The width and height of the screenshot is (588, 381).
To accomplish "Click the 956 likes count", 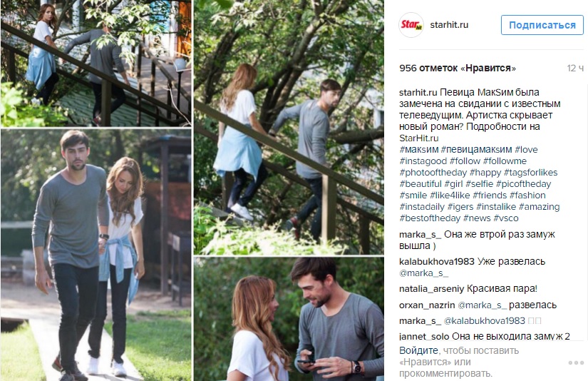I will 458,68.
